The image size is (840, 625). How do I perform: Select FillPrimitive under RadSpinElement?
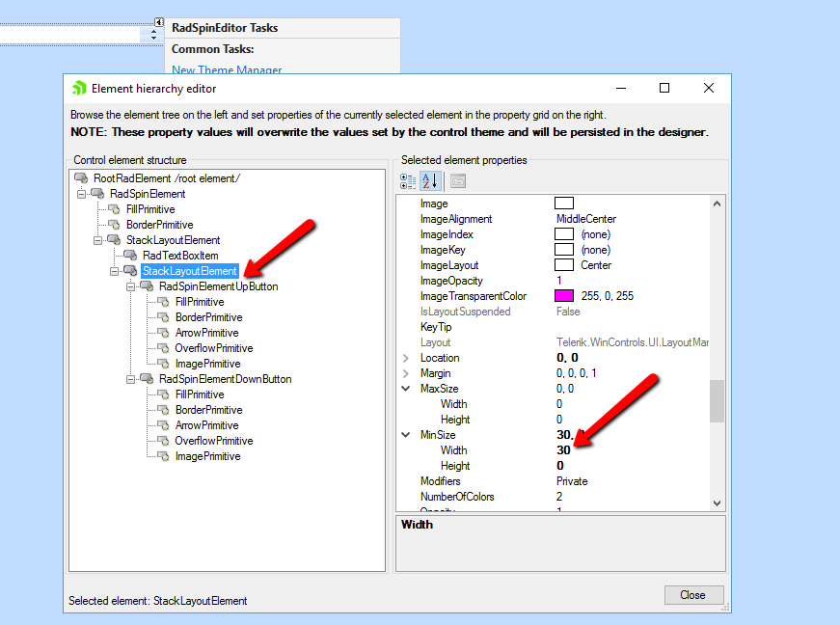(150, 209)
